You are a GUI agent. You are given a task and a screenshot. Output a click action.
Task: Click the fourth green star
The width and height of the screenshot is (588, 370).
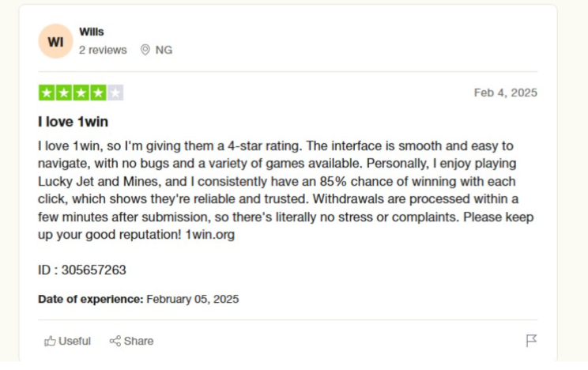[x=98, y=92]
